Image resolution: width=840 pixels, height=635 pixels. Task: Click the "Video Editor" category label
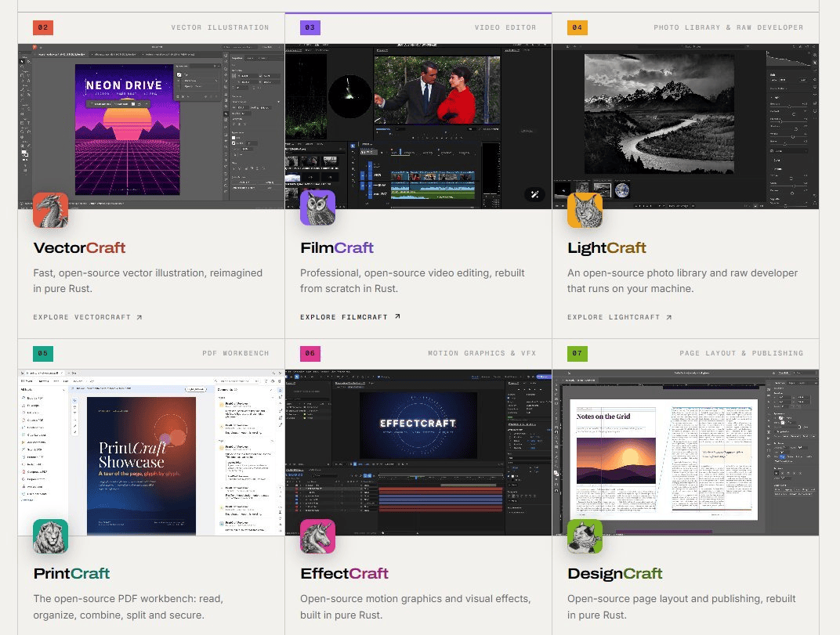click(x=505, y=27)
